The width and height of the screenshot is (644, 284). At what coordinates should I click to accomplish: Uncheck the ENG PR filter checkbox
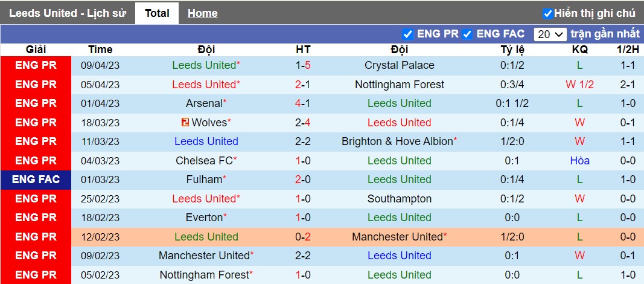[x=407, y=34]
